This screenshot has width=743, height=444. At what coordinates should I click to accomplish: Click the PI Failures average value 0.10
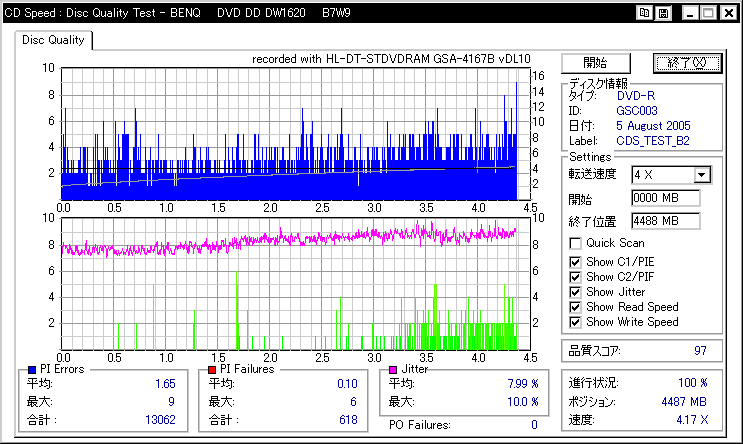[x=347, y=384]
